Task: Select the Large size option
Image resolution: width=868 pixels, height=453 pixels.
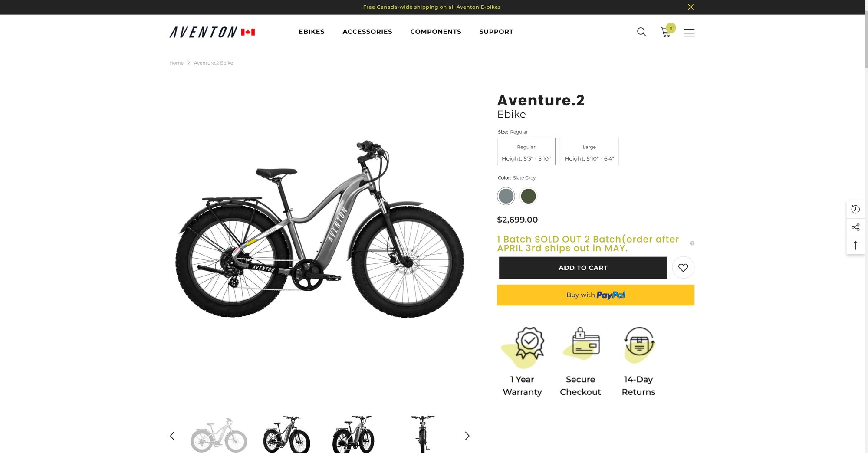Action: click(589, 151)
